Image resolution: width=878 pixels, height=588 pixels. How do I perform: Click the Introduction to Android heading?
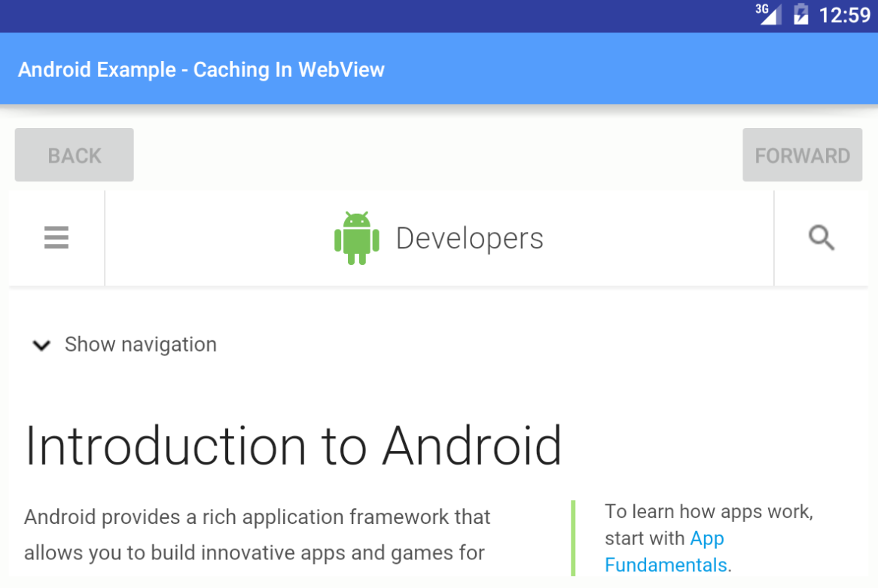point(294,446)
